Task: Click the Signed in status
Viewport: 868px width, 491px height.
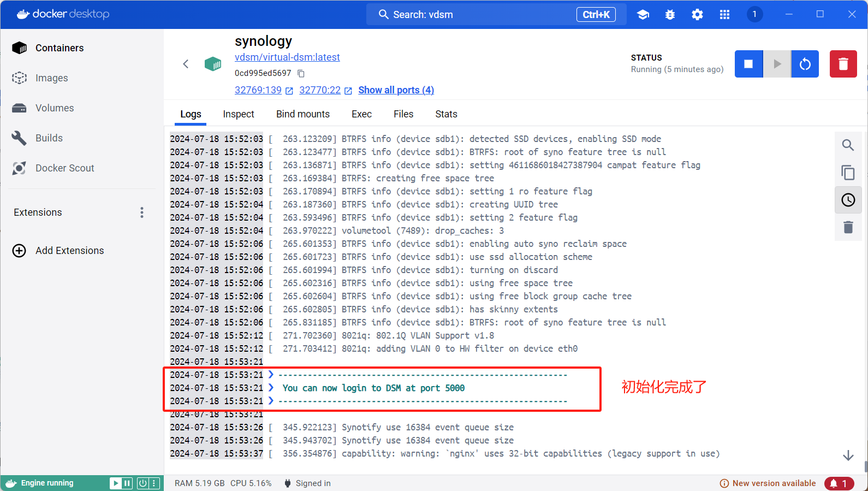Action: [x=307, y=483]
